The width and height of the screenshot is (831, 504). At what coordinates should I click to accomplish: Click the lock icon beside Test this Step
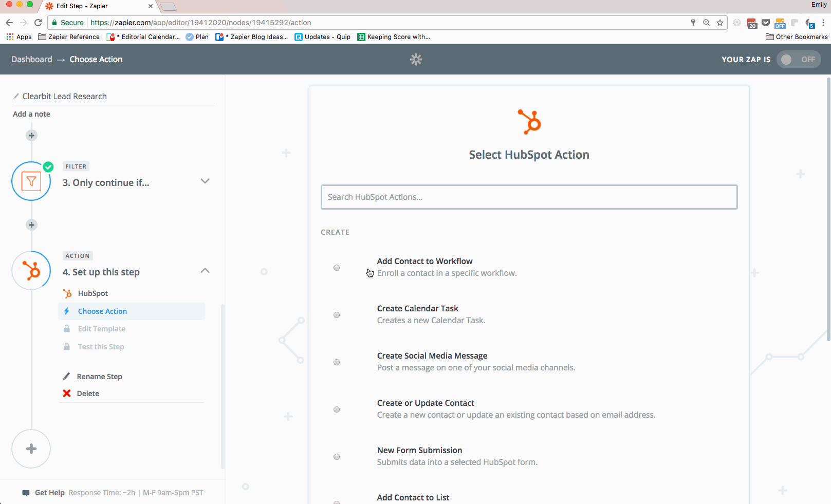click(67, 347)
